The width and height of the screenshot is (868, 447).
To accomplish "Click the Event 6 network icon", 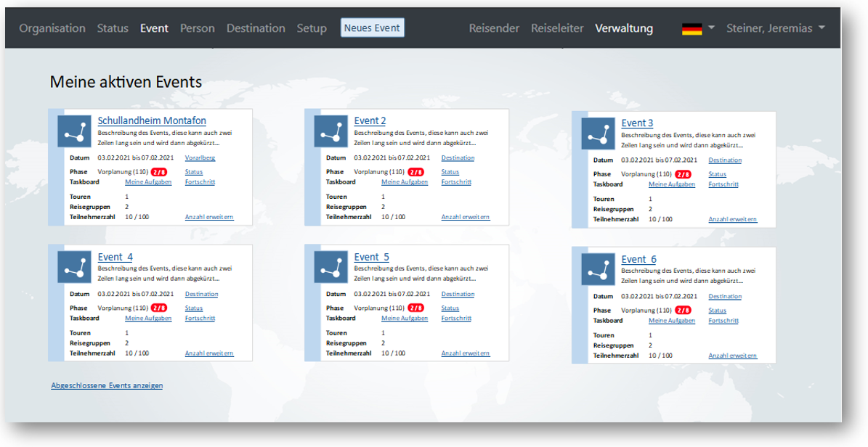I will 598,269.
